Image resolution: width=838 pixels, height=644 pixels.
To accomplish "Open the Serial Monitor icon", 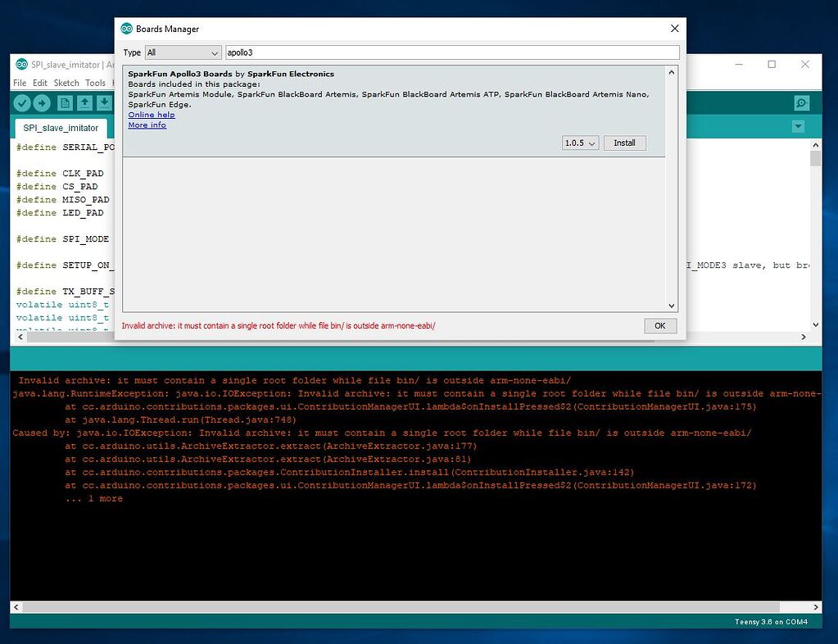I will (x=801, y=102).
